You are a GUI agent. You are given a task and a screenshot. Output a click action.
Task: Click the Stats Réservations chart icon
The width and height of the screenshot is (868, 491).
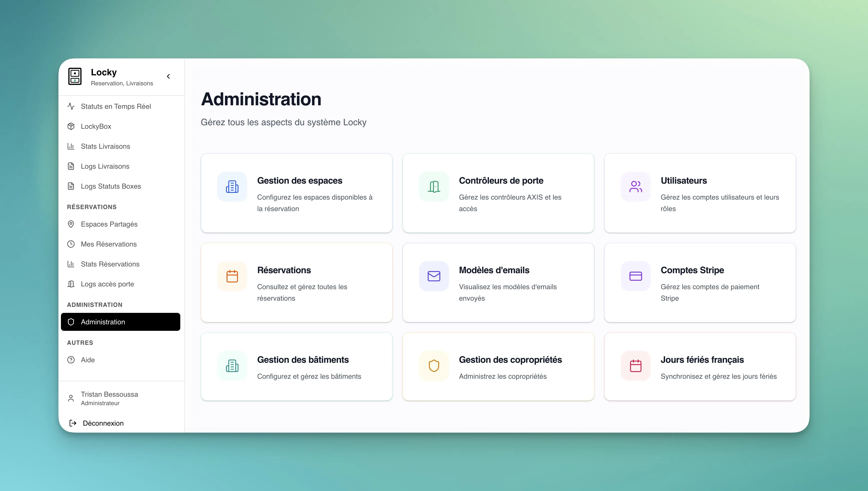(x=71, y=264)
